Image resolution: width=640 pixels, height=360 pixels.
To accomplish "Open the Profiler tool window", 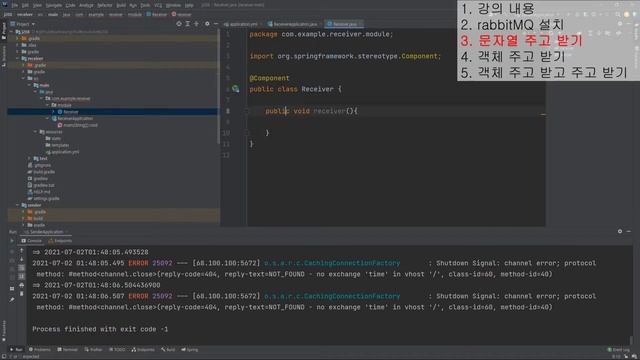I will [93, 350].
